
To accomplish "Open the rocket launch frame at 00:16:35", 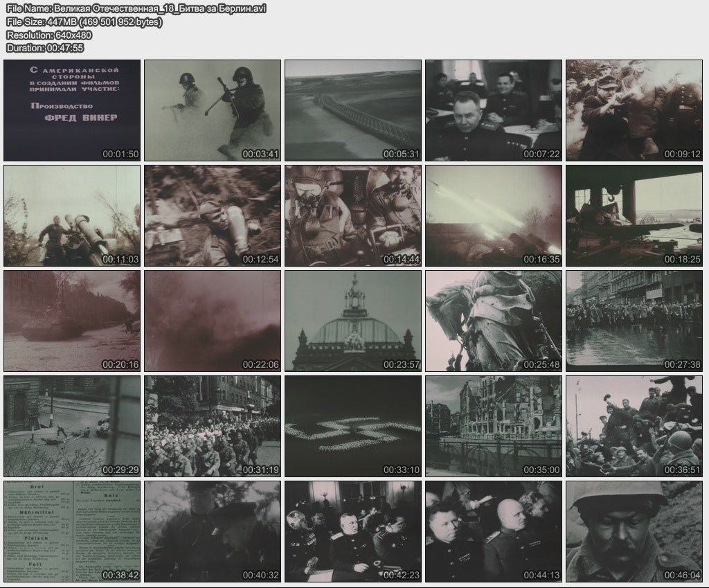I will (x=494, y=215).
